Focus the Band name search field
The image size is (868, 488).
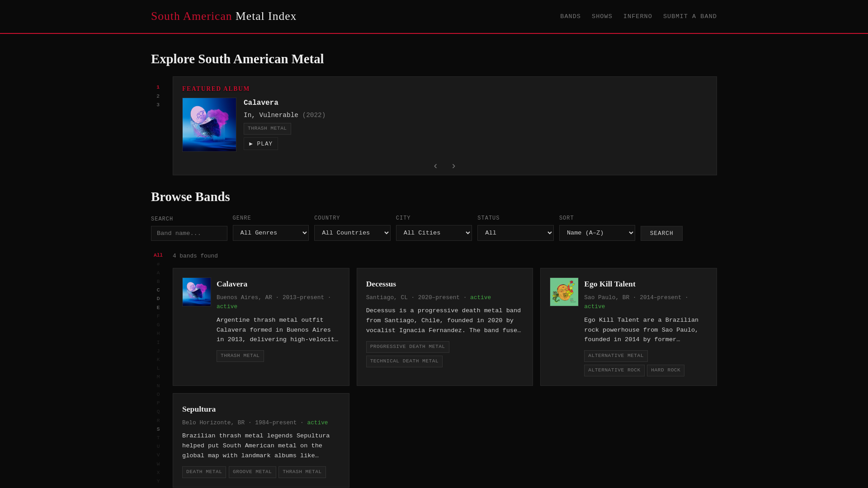pyautogui.click(x=189, y=233)
